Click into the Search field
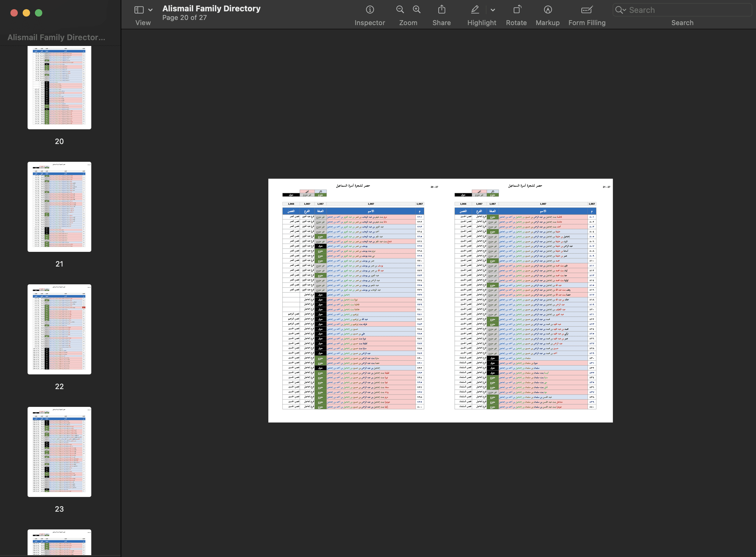This screenshot has width=756, height=557. point(688,10)
